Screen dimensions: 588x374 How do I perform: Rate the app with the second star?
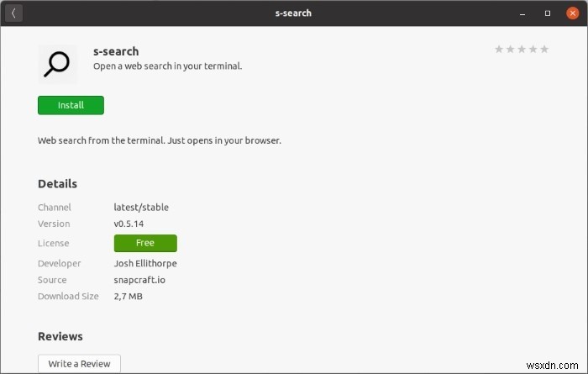coord(510,50)
